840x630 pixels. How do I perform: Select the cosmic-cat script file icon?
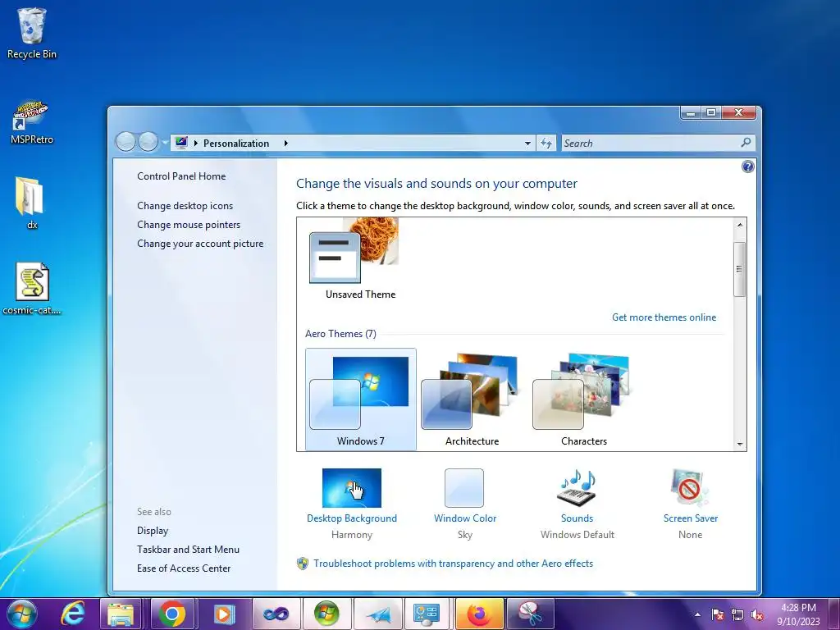[32, 288]
